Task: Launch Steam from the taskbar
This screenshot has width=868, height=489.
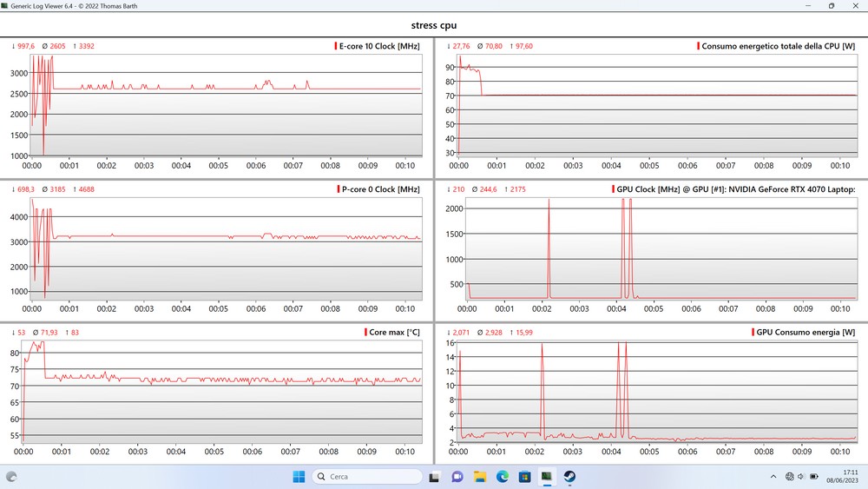Action: [569, 476]
